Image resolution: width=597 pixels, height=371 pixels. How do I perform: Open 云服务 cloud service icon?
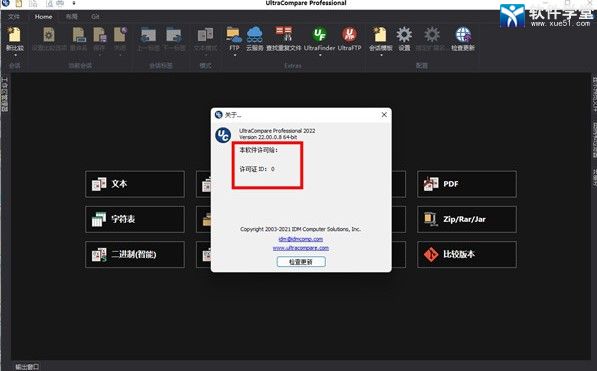click(x=254, y=35)
